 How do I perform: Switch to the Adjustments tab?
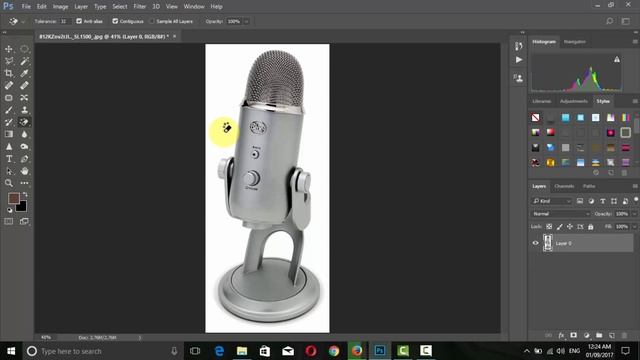click(x=573, y=101)
